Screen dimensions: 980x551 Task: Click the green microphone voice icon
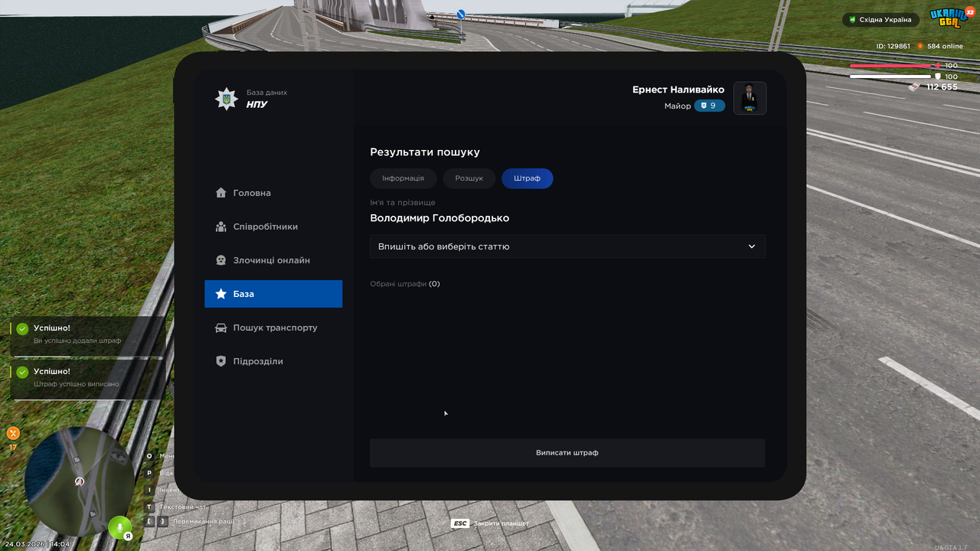point(119,527)
